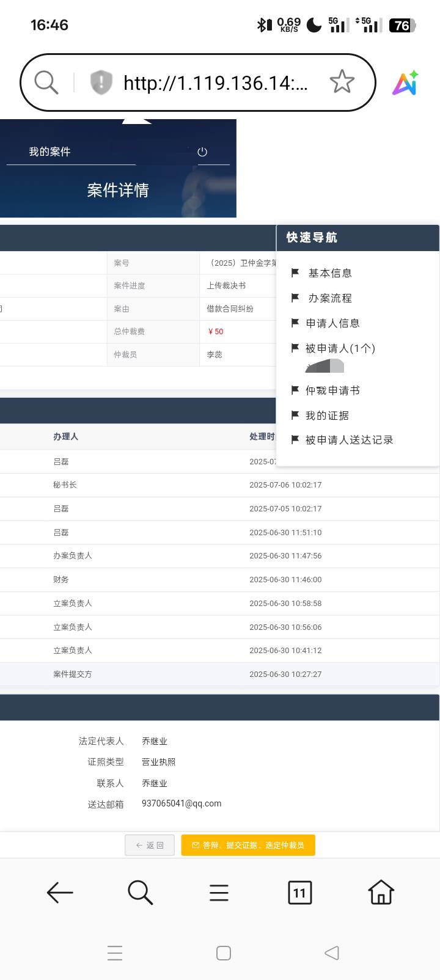
Task: Open tab switcher showing 11 tabs
Action: 299,893
